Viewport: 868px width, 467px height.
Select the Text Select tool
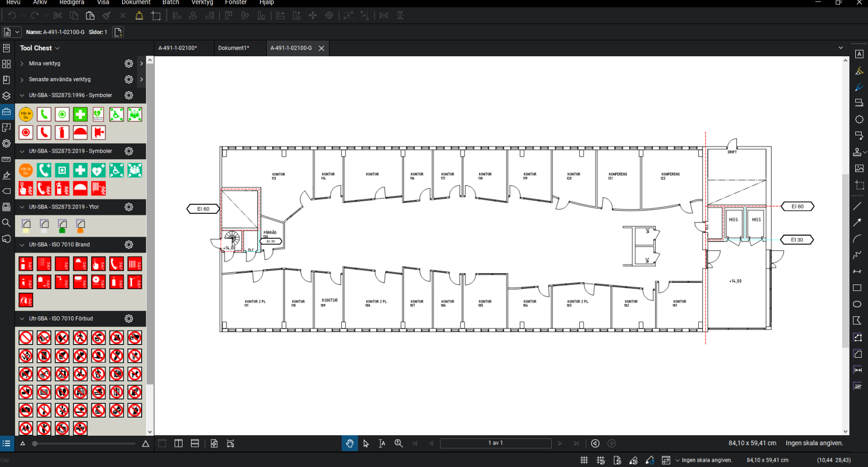coord(382,444)
